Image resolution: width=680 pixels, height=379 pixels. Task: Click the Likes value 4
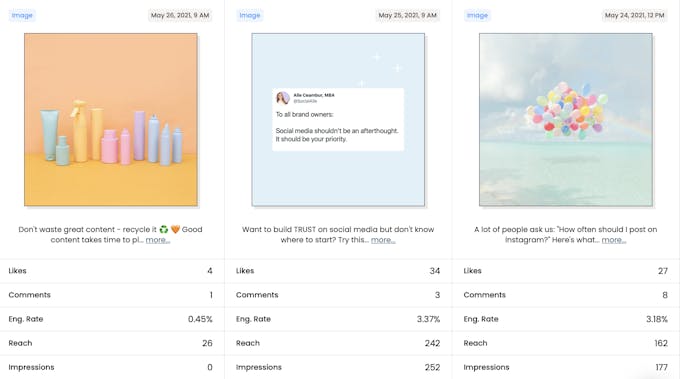(210, 271)
